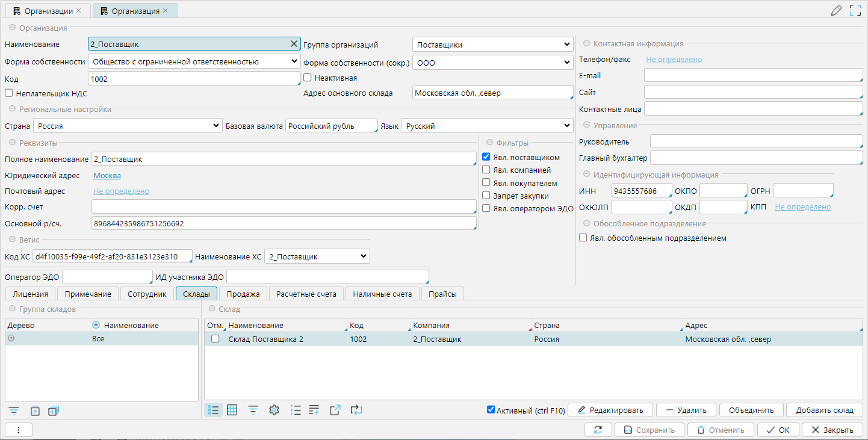This screenshot has height=440, width=868.
Task: Click into the E-mail input field
Action: click(753, 75)
